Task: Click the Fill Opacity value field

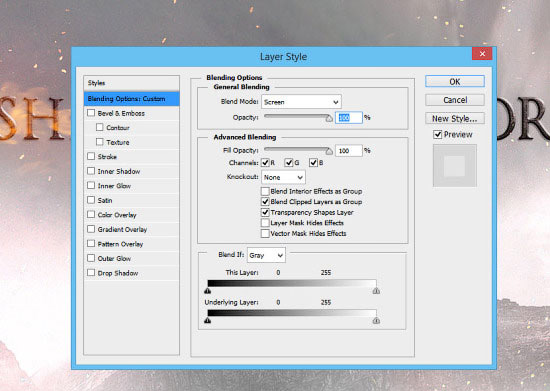Action: click(x=348, y=150)
